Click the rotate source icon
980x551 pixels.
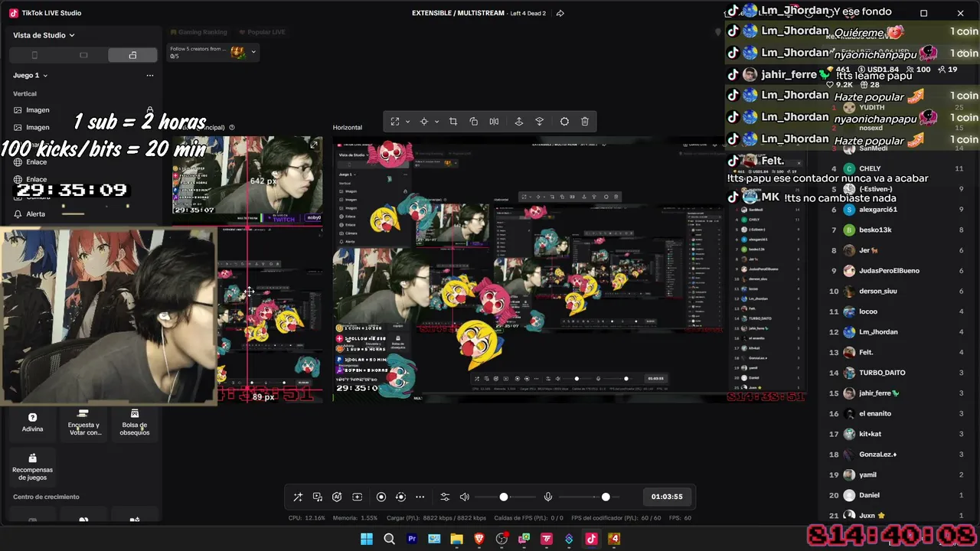click(x=474, y=122)
